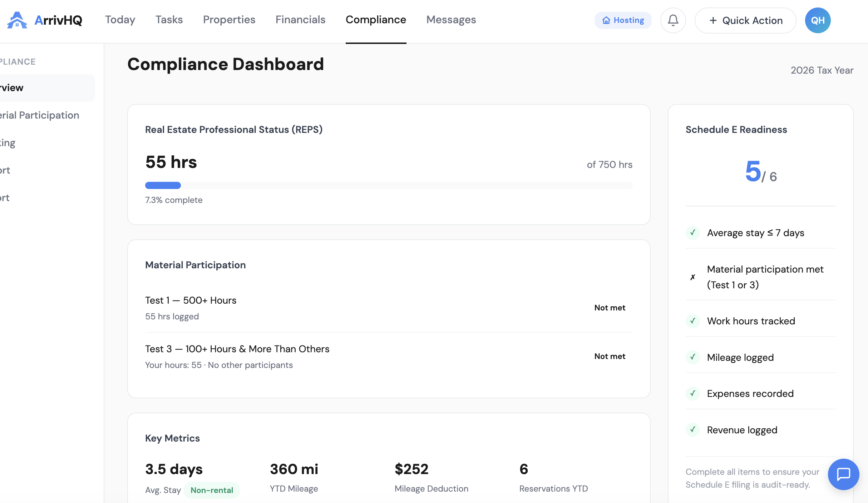The image size is (868, 503).
Task: Toggle the Expenses recorded checkmark
Action: click(x=694, y=394)
